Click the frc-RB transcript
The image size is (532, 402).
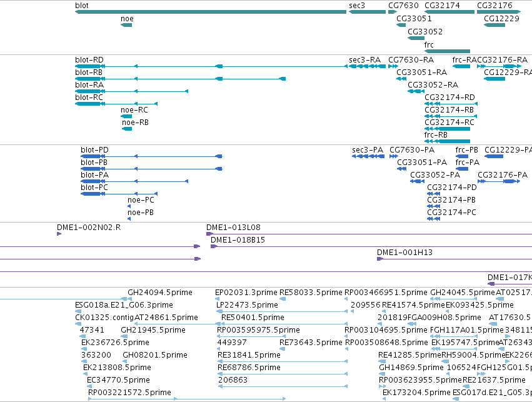(x=447, y=141)
